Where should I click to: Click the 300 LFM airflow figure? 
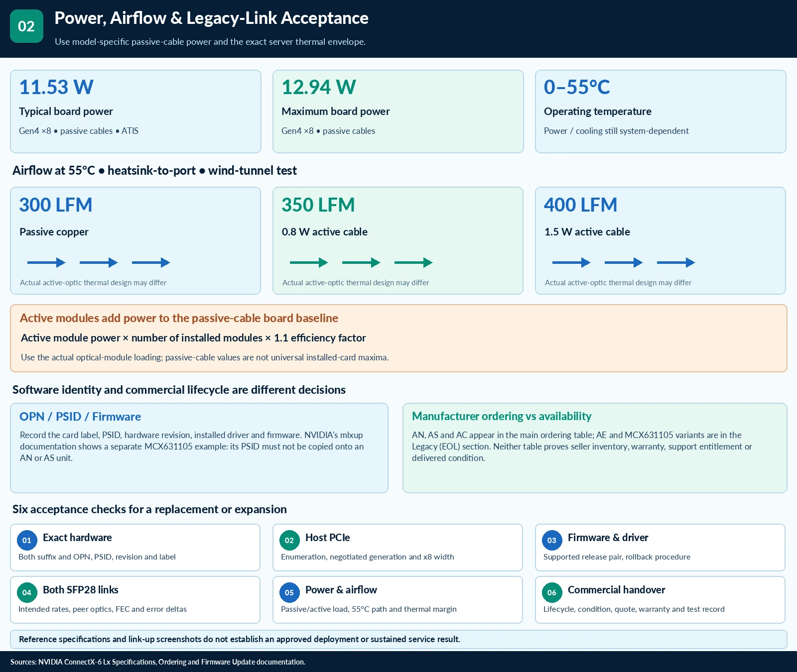56,205
